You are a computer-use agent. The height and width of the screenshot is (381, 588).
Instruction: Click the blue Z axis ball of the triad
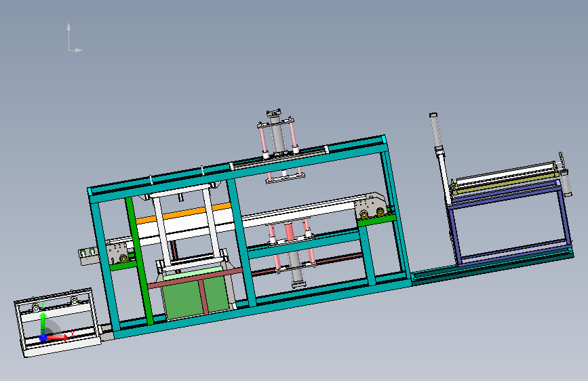click(43, 338)
